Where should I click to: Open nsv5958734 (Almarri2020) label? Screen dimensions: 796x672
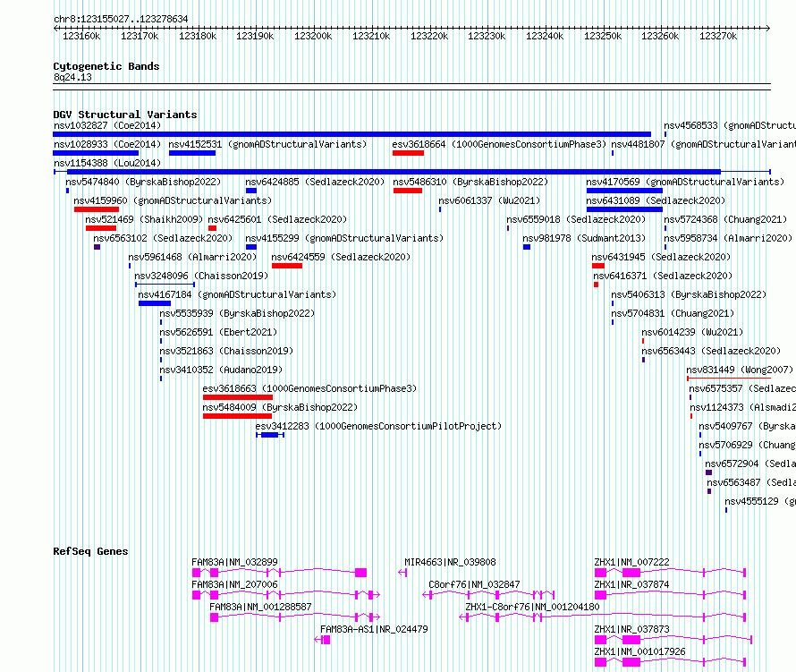[728, 238]
